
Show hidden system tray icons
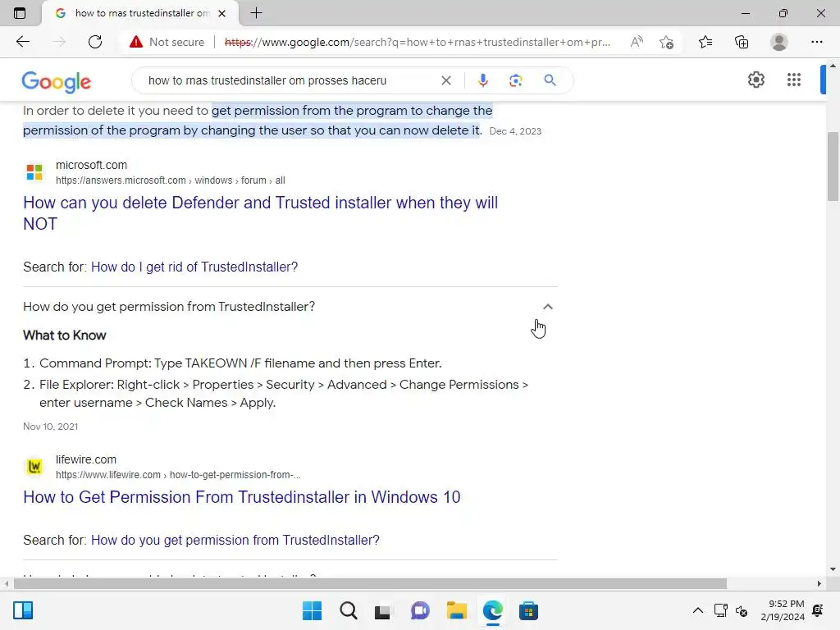coord(698,610)
